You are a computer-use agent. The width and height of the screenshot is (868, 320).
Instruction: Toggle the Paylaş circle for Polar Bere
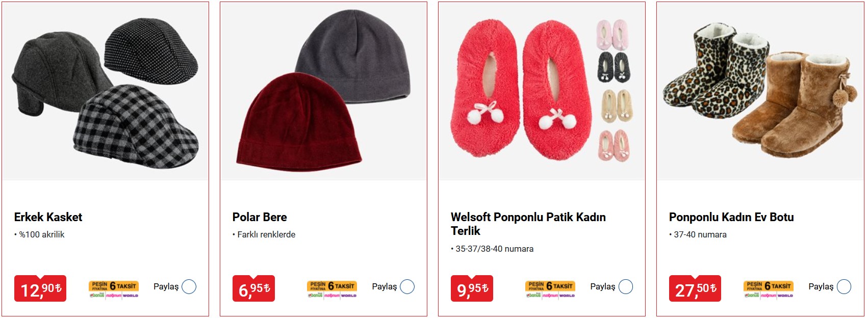click(x=407, y=287)
